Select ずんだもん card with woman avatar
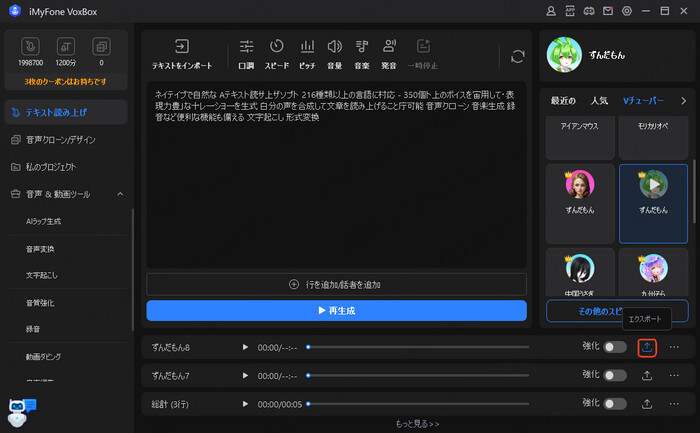The height and width of the screenshot is (433, 700). point(580,204)
